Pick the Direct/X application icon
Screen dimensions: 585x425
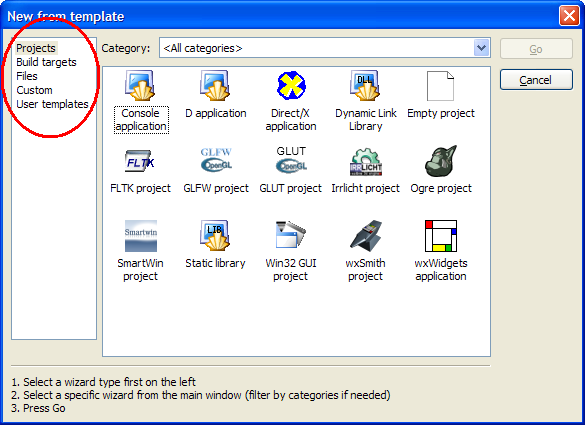291,85
